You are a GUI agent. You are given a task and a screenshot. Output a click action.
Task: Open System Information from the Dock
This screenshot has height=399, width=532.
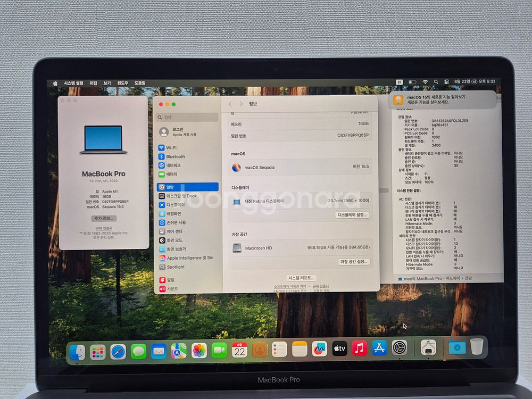coord(428,347)
